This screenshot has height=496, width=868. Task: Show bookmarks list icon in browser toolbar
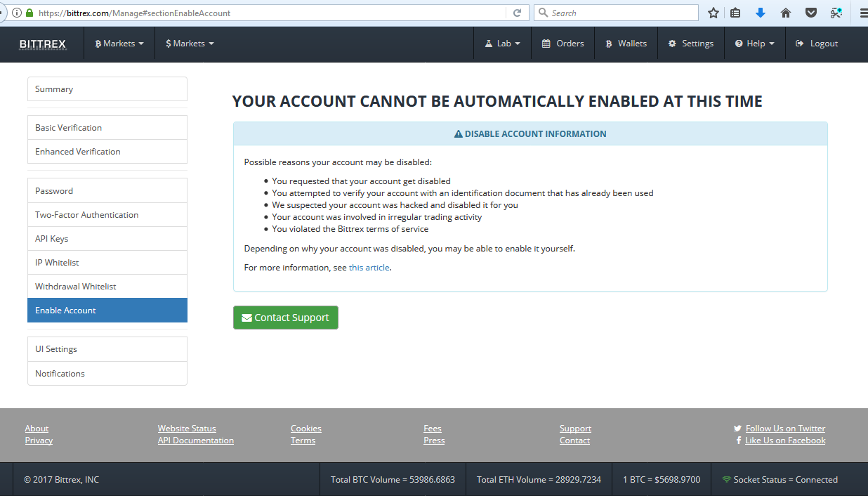tap(735, 13)
